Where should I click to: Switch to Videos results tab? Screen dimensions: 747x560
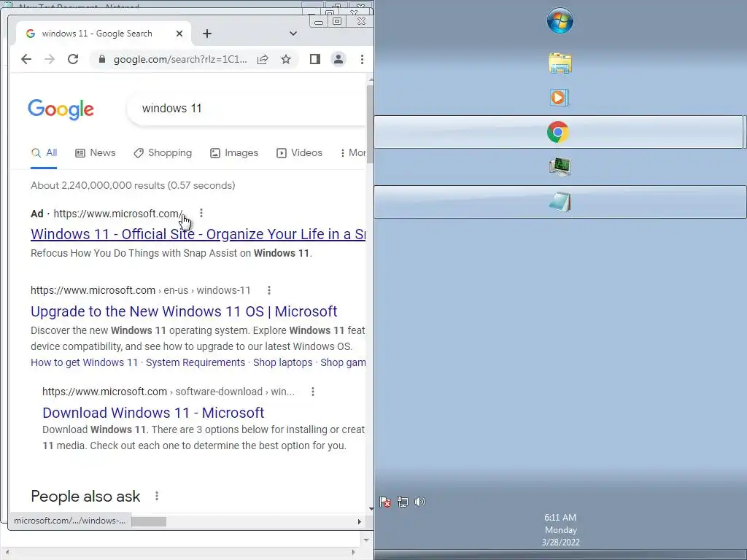pyautogui.click(x=299, y=153)
